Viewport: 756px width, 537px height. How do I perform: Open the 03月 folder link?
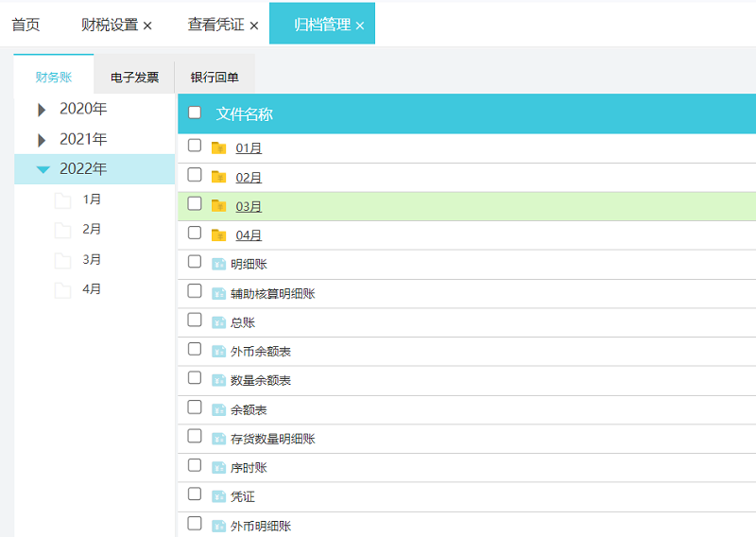[249, 206]
